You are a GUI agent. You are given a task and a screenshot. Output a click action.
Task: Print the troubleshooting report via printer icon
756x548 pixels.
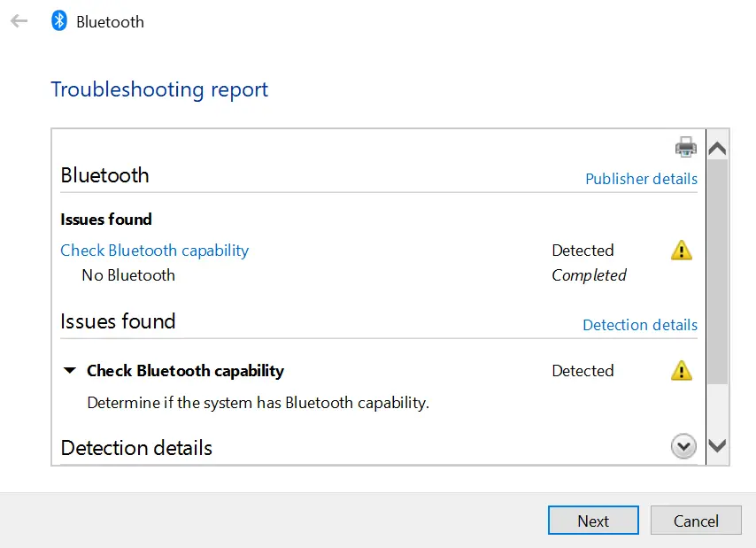(685, 147)
